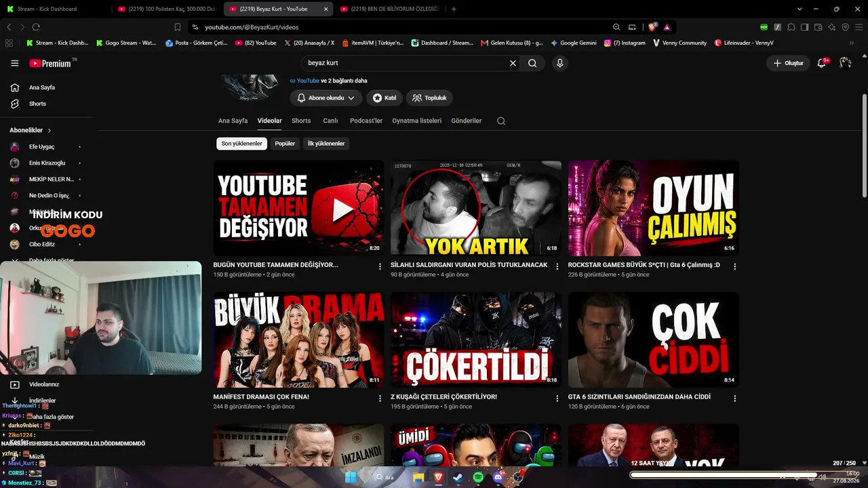Expand the Abonelikler section chevron

[x=50, y=130]
